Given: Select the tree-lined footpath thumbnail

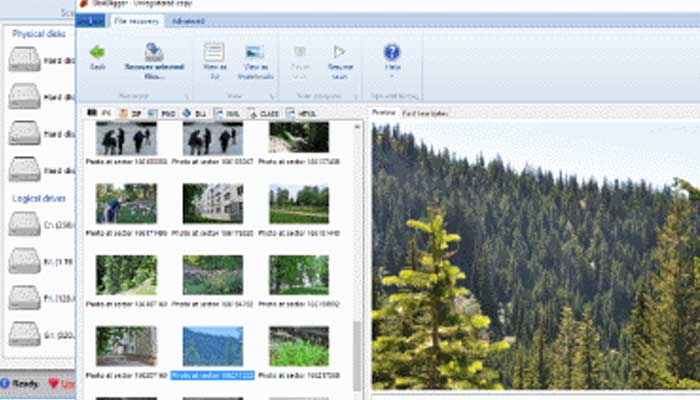Looking at the screenshot, I should 126,275.
